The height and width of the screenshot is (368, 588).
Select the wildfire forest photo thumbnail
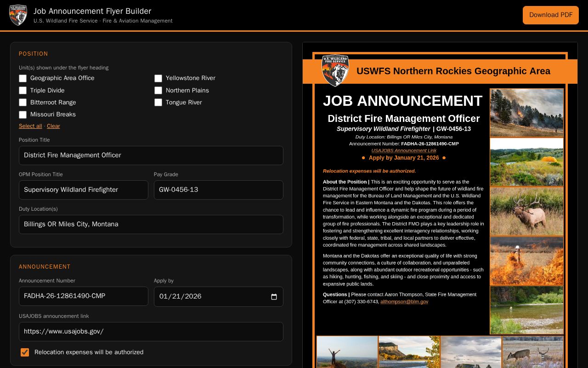pyautogui.click(x=526, y=113)
